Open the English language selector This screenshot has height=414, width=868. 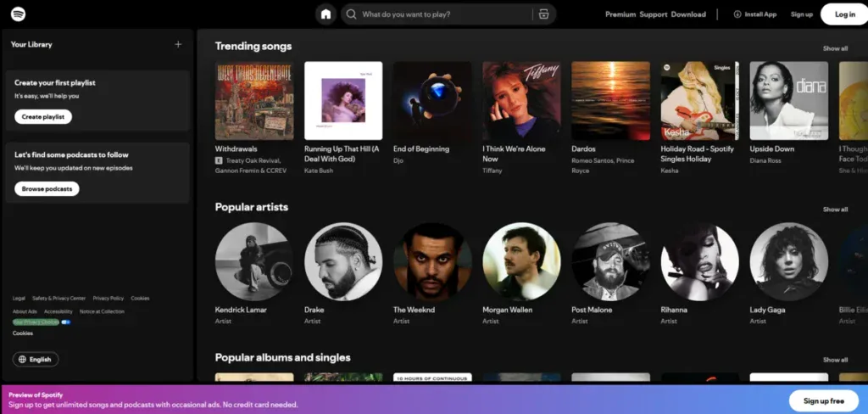pos(36,359)
